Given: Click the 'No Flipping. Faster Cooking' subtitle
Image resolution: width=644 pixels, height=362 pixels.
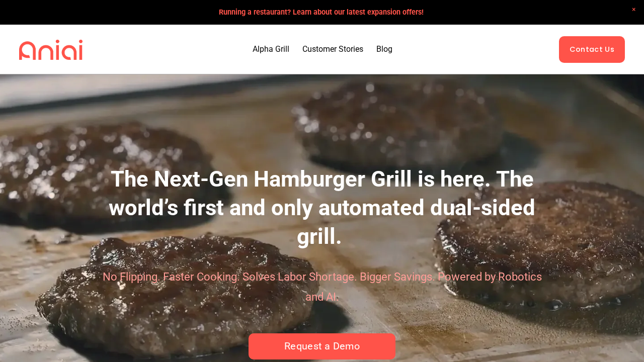Looking at the screenshot, I should [322, 287].
